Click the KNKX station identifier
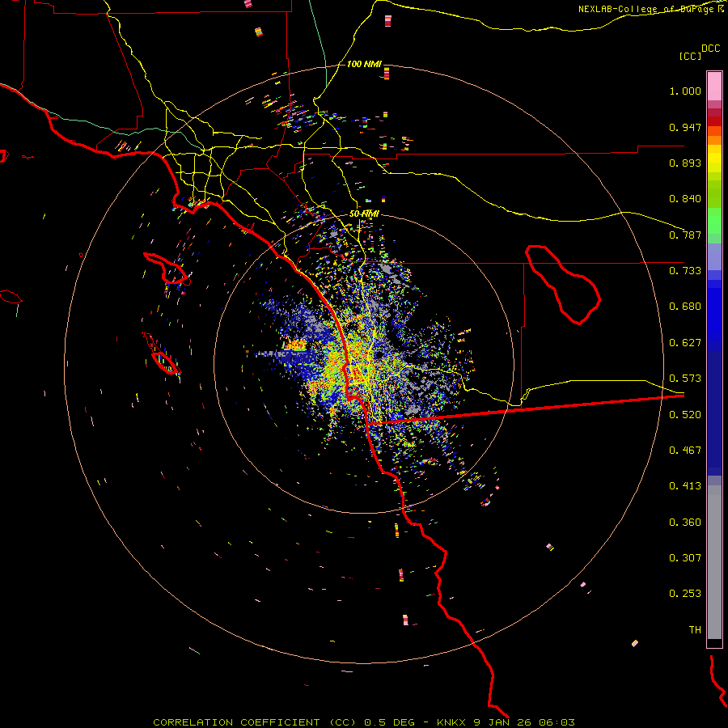 point(451,722)
